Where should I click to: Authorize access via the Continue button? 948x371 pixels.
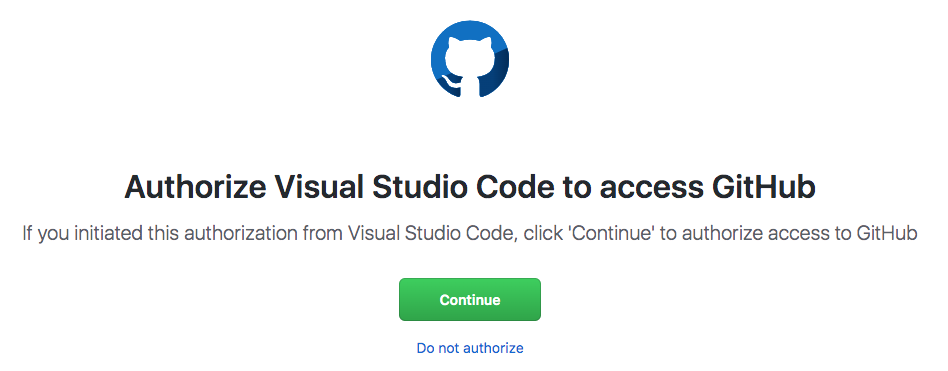coord(470,300)
